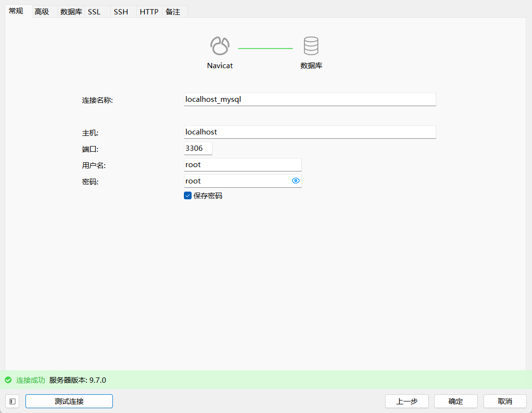Click the 用户名: label
Screen dimensions: 532x413
click(94, 166)
